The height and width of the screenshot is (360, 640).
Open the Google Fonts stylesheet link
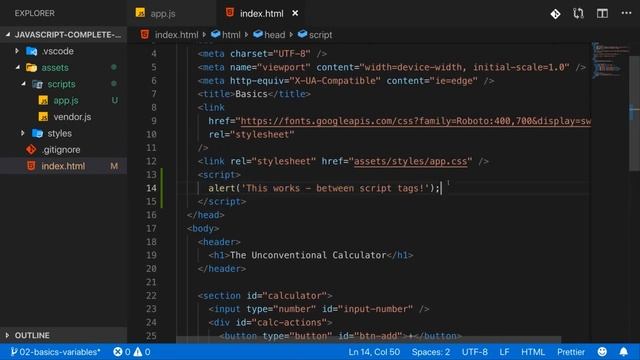[416, 121]
